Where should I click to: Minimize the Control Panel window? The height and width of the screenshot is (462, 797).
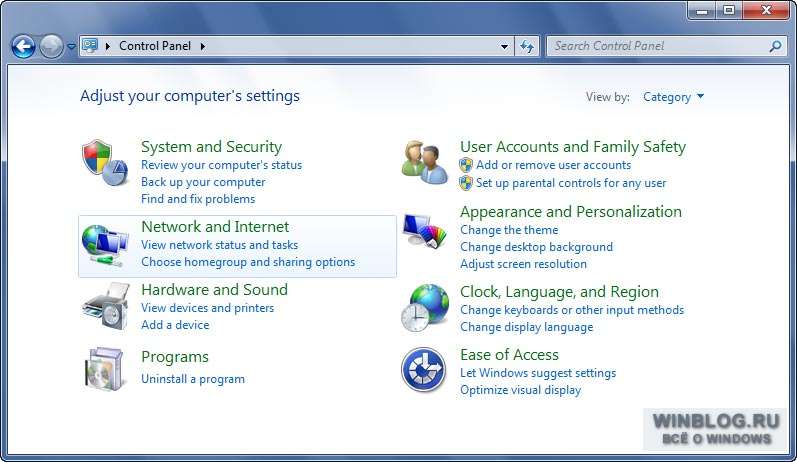(702, 10)
